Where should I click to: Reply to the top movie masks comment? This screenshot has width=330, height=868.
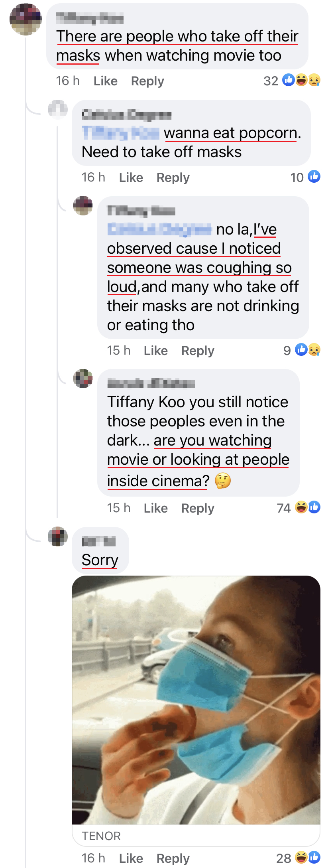click(147, 81)
